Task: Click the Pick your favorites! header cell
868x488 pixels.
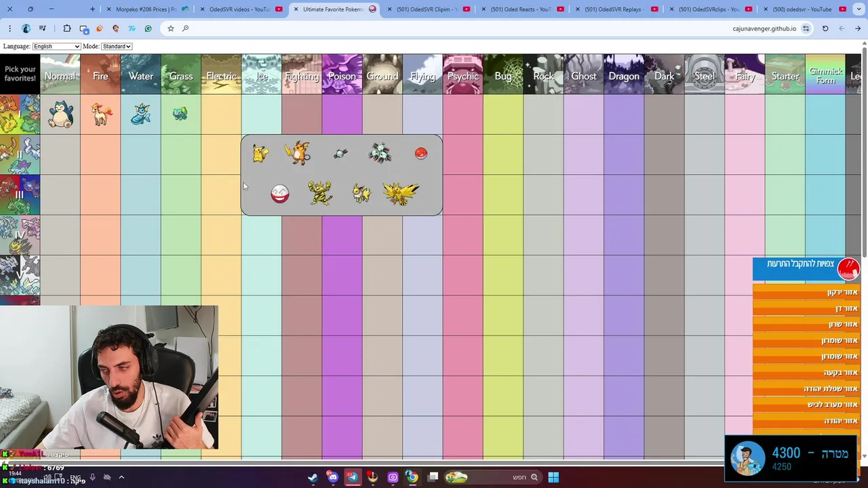Action: coord(20,74)
